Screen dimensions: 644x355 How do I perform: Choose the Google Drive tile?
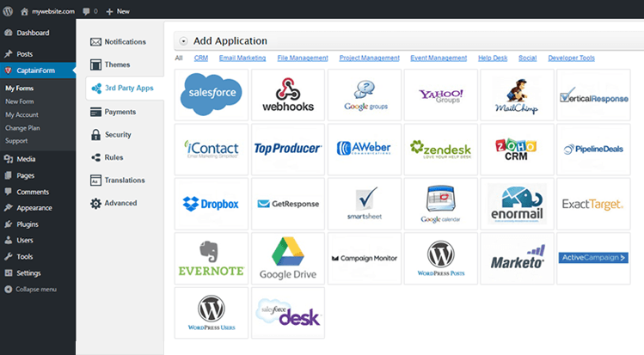pyautogui.click(x=288, y=259)
